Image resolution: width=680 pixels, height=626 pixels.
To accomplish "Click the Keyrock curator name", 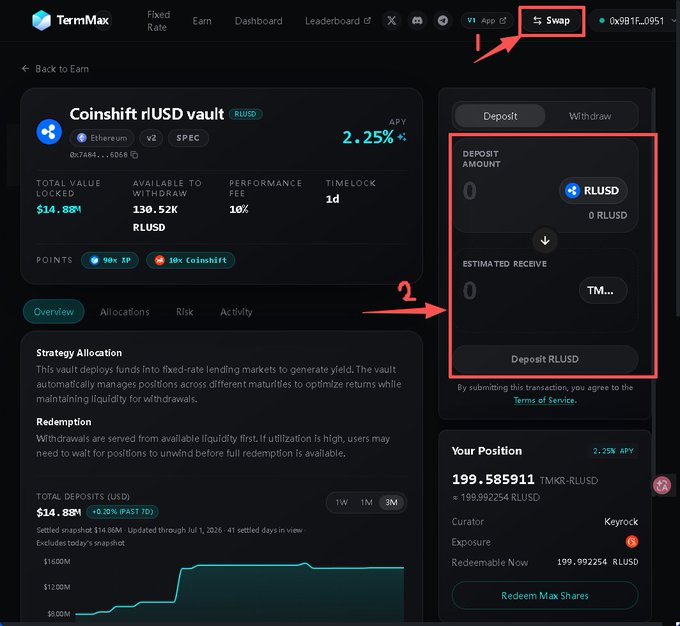I will point(621,521).
